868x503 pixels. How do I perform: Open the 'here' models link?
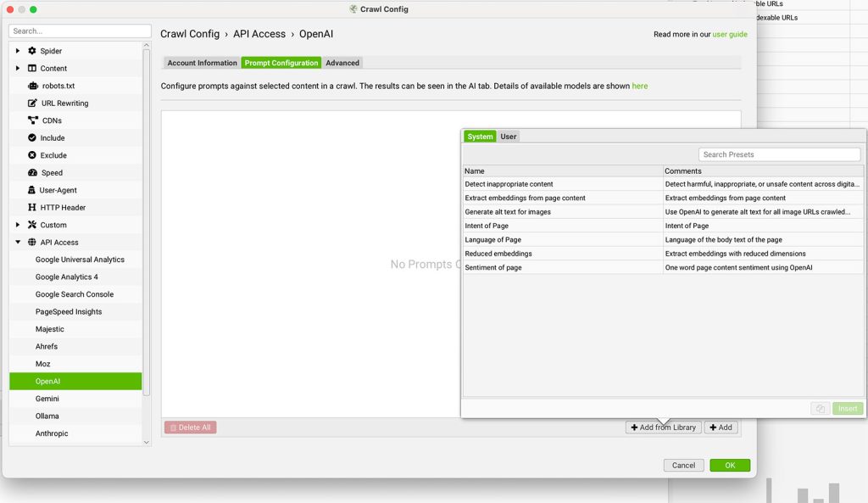pos(640,86)
